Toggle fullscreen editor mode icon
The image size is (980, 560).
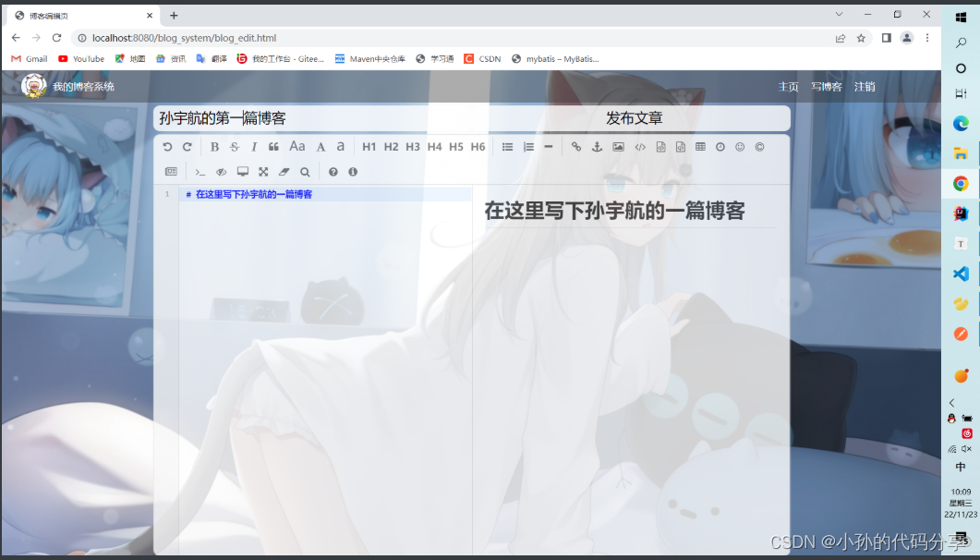coord(263,172)
